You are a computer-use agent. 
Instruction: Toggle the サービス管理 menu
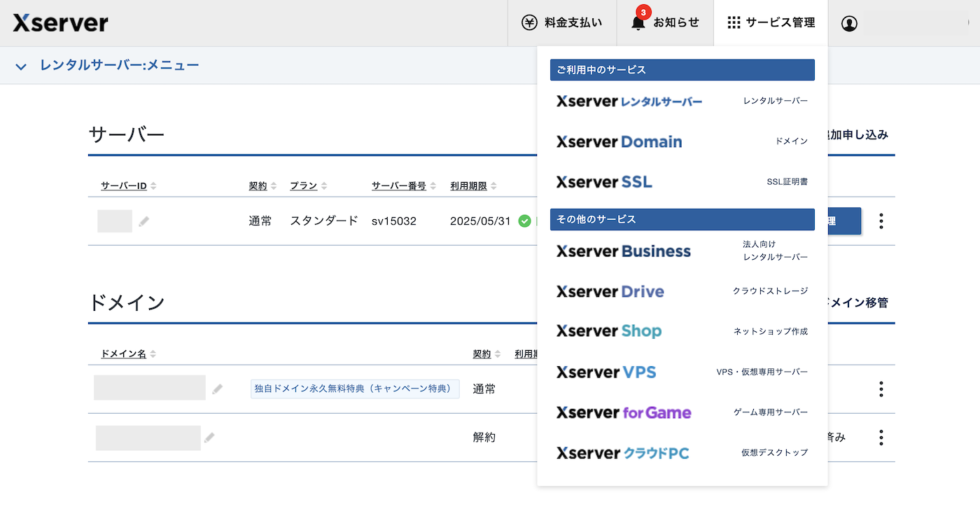[771, 23]
